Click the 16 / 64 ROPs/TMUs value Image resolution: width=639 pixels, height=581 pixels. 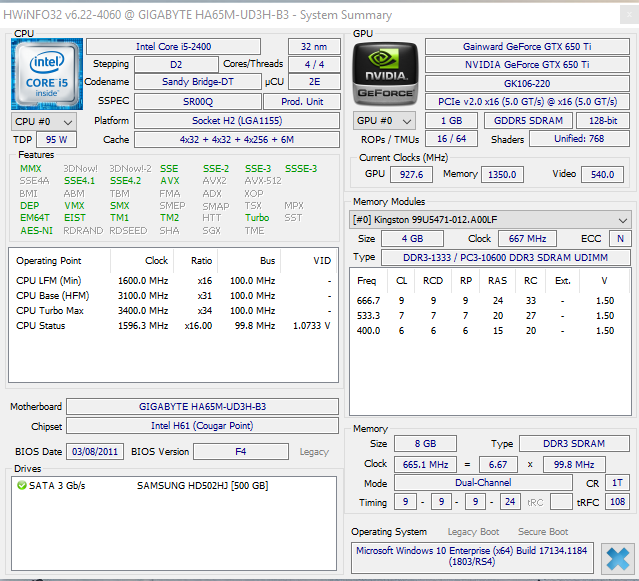pos(452,139)
